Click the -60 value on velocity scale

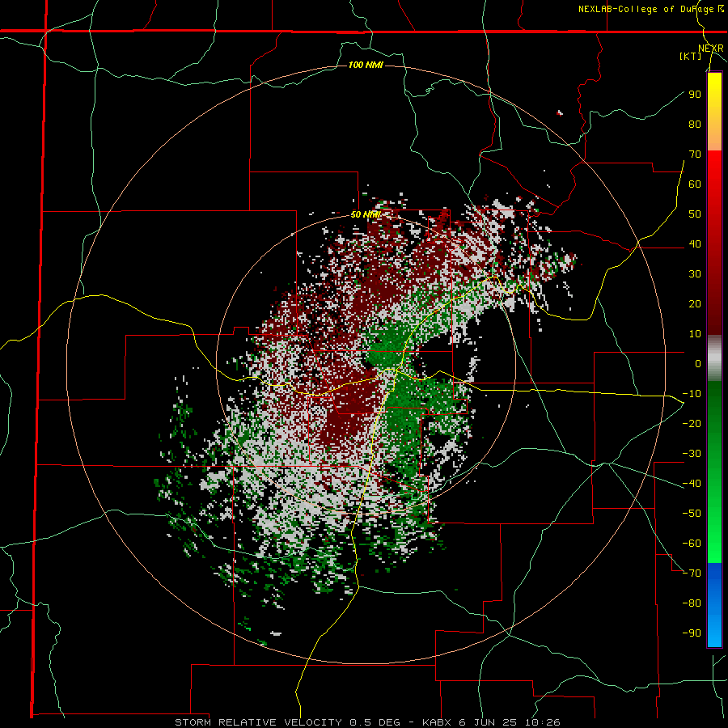pyautogui.click(x=692, y=544)
